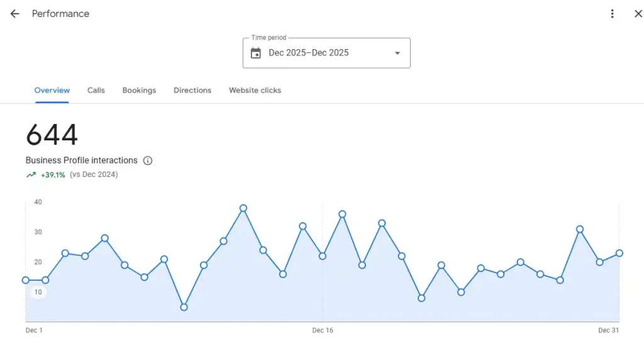Show the Website clicks tab
Viewport: 644px width, 355px height.
[255, 91]
